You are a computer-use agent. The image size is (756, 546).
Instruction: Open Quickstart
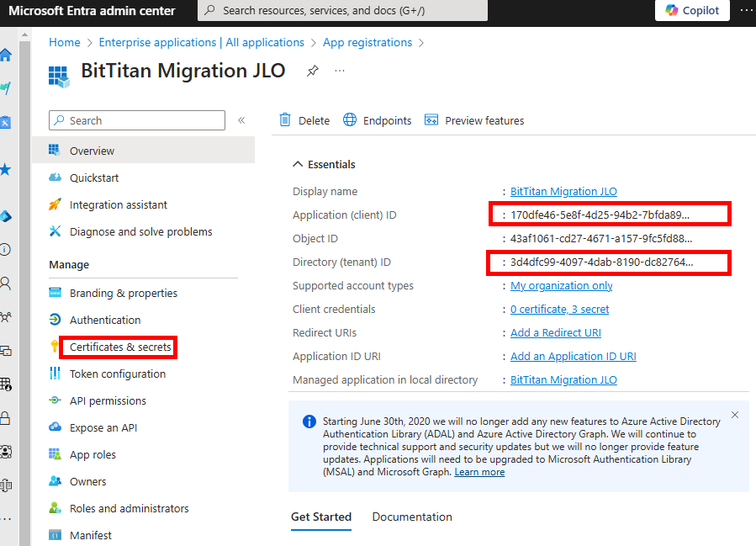click(94, 178)
